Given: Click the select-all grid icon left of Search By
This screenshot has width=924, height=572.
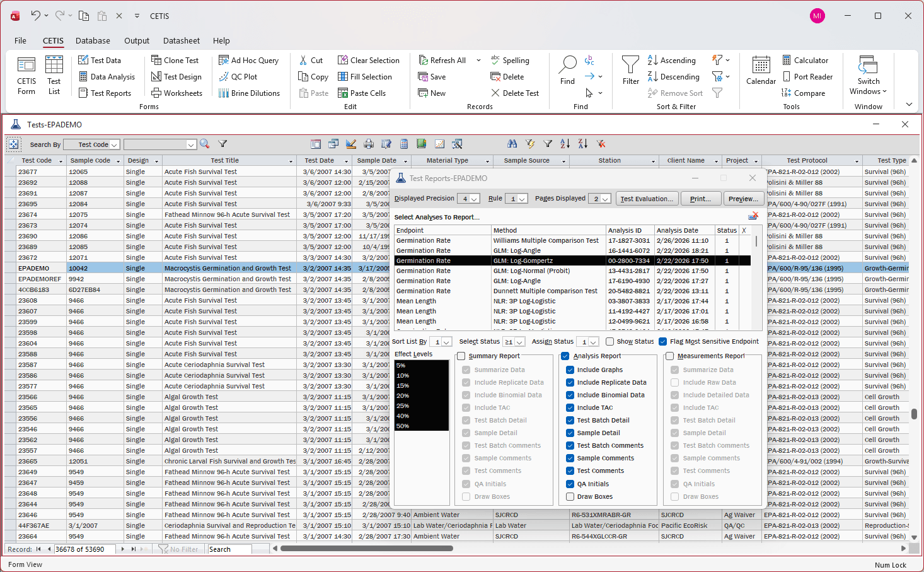Looking at the screenshot, I should point(13,144).
